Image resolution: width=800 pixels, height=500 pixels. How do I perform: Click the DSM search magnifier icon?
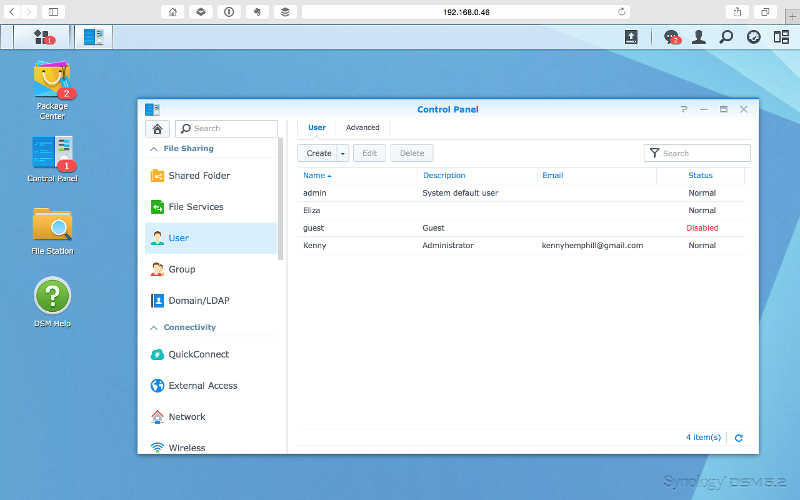(726, 37)
